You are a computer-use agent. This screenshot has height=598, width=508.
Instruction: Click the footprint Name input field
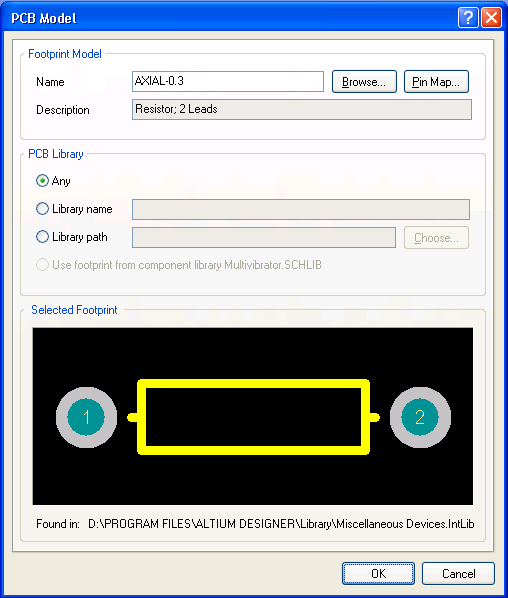pyautogui.click(x=228, y=81)
